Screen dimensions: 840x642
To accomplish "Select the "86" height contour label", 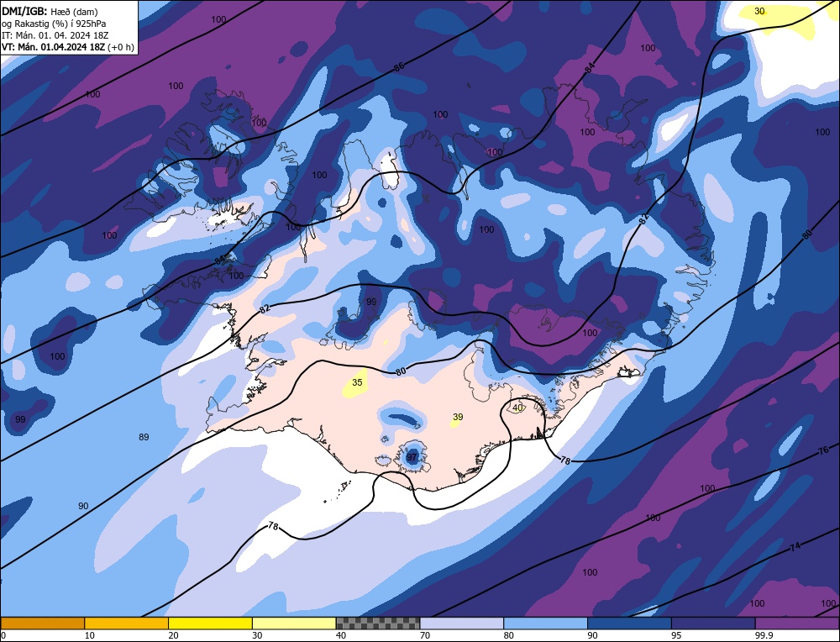I will 399,67.
